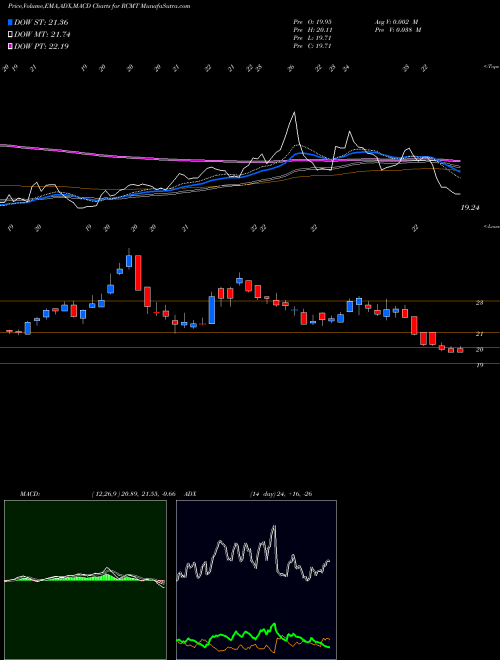Click the tops marker at the upper right
Viewport: 500px width, 660px height.
pos(492,67)
